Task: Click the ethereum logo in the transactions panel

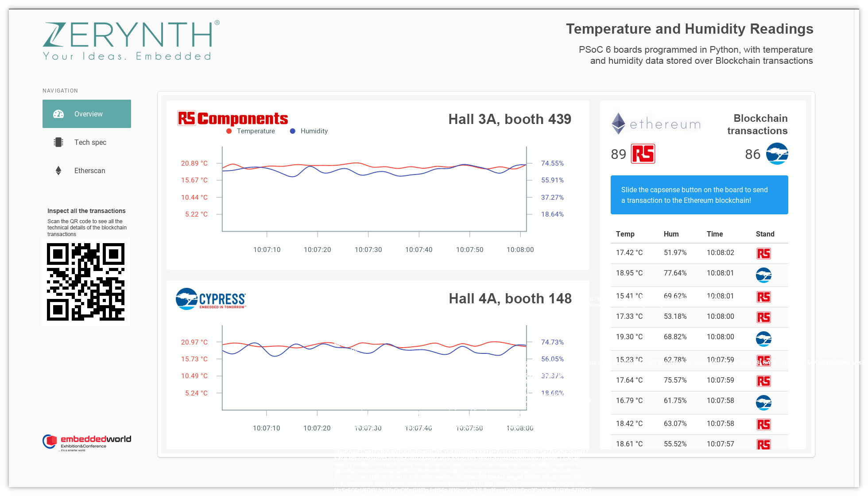Action: pos(656,124)
